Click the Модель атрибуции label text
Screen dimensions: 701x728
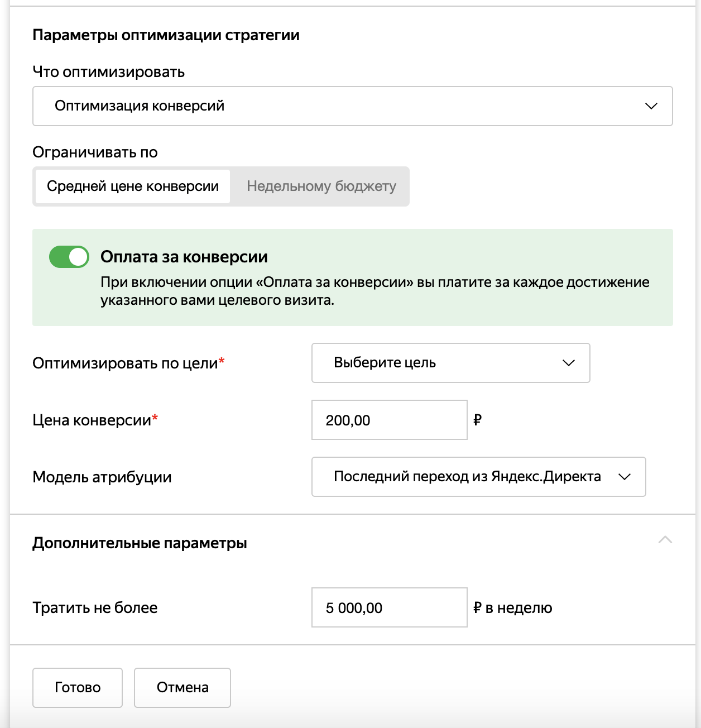click(102, 477)
